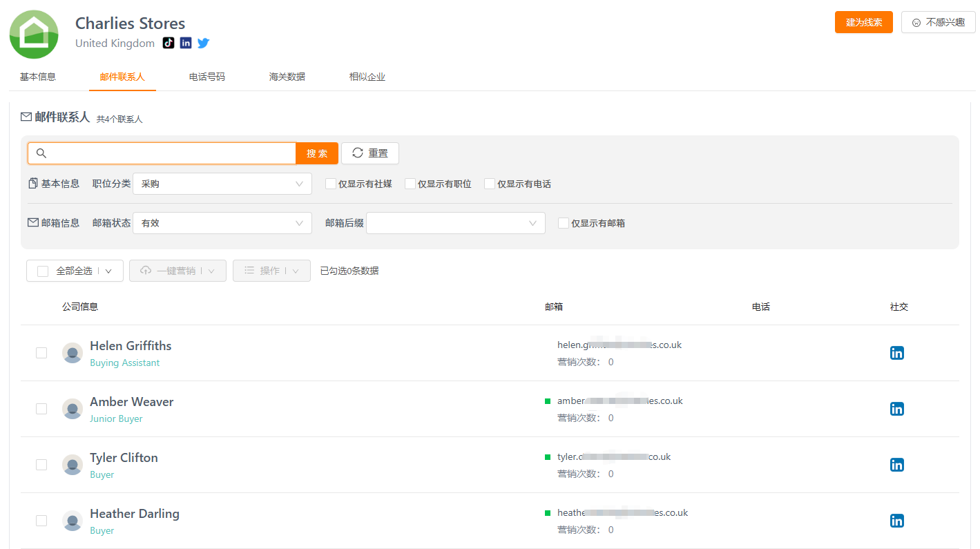
Task: Open the 相似企业 tab
Action: [x=367, y=77]
